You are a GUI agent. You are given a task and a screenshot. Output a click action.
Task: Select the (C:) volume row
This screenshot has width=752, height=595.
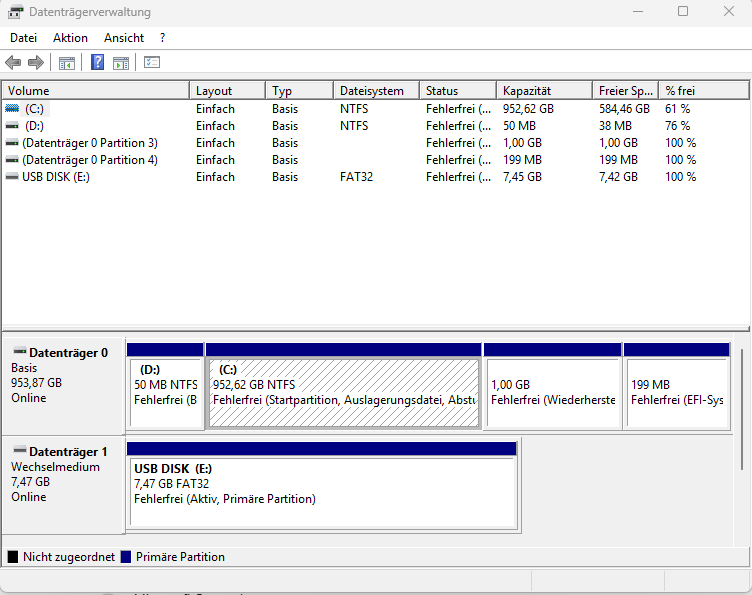click(376, 109)
